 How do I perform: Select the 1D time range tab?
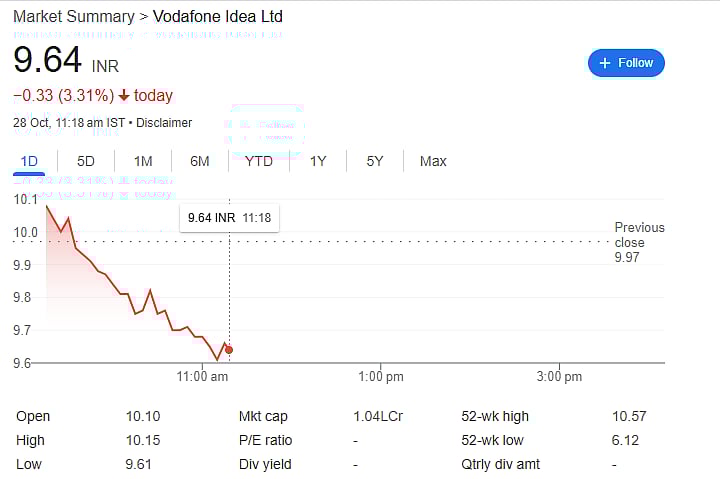pos(29,161)
